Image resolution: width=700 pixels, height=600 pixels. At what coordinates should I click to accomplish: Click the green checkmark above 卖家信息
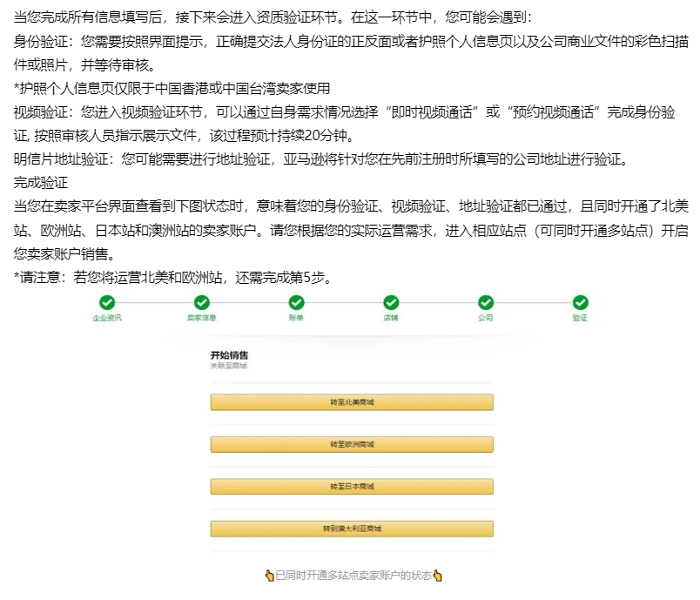coord(202,302)
